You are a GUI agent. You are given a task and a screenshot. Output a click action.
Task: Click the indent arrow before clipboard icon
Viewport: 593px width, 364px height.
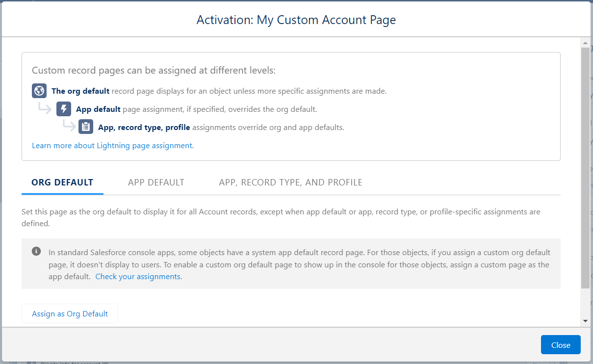pos(69,127)
